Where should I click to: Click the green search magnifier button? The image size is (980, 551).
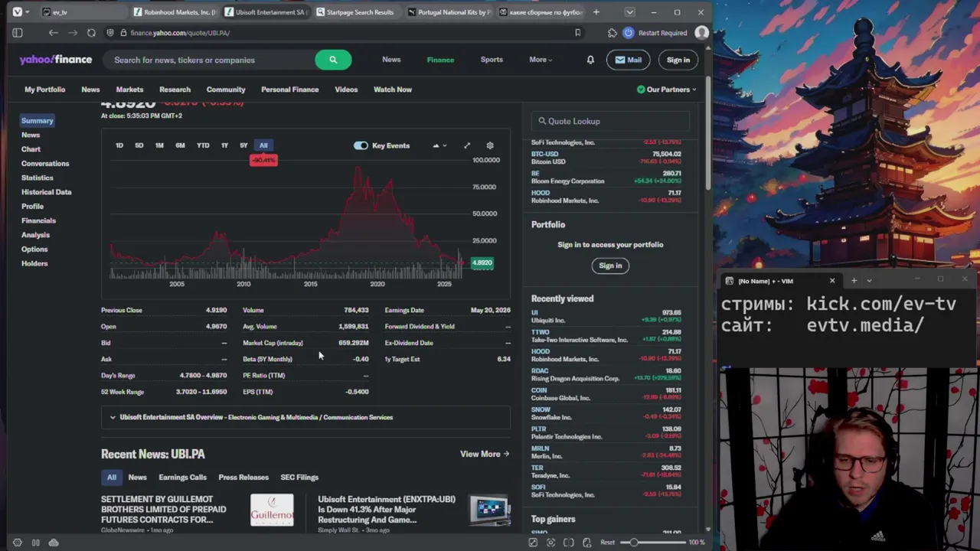[x=333, y=60]
